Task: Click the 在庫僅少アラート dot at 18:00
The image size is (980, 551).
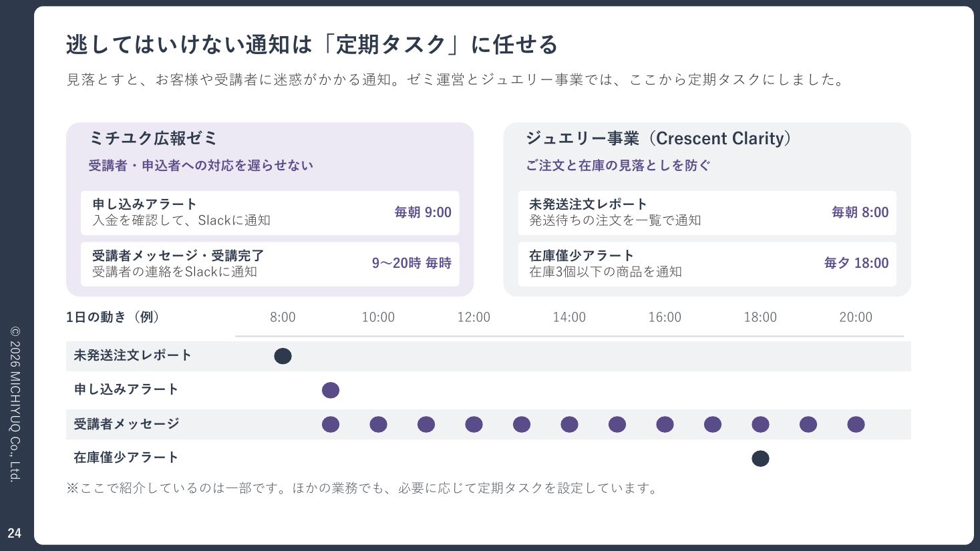Action: coord(760,458)
